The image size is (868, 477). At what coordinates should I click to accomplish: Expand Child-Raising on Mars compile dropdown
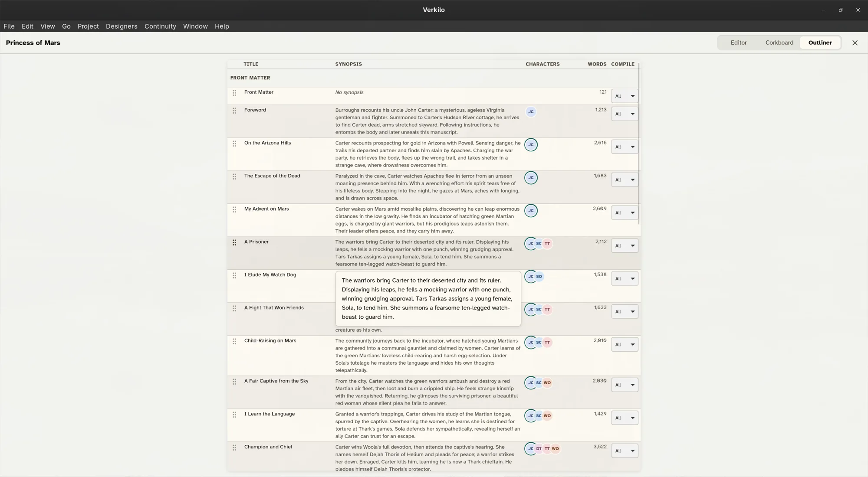pyautogui.click(x=625, y=345)
